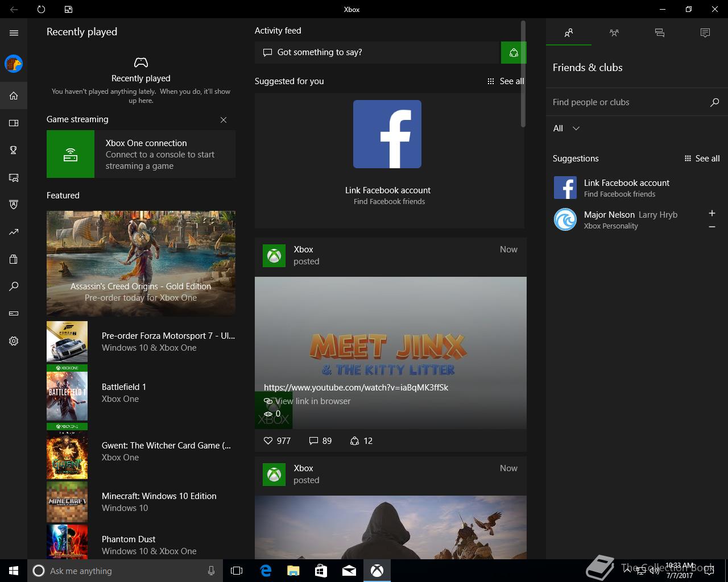Open Windows Start menu
Viewport: 728px width, 582px height.
point(14,571)
